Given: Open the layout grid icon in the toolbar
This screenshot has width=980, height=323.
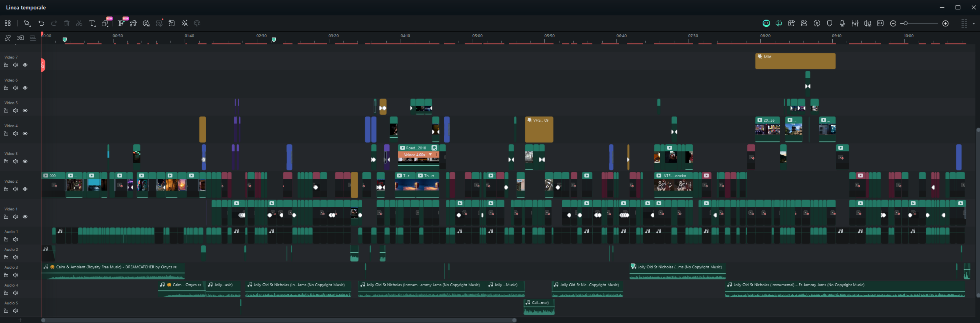Looking at the screenshot, I should click(8, 23).
